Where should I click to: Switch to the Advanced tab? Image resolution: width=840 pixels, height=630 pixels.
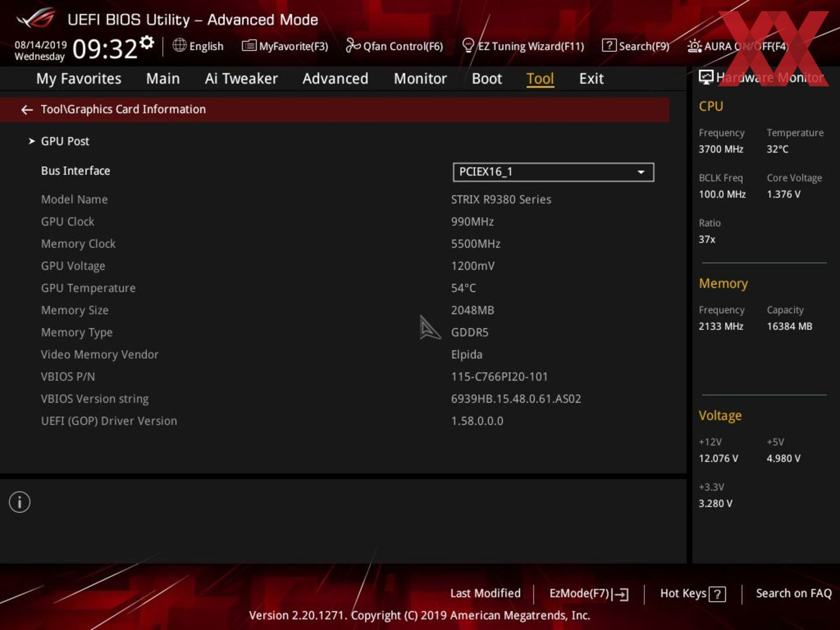pyautogui.click(x=335, y=79)
